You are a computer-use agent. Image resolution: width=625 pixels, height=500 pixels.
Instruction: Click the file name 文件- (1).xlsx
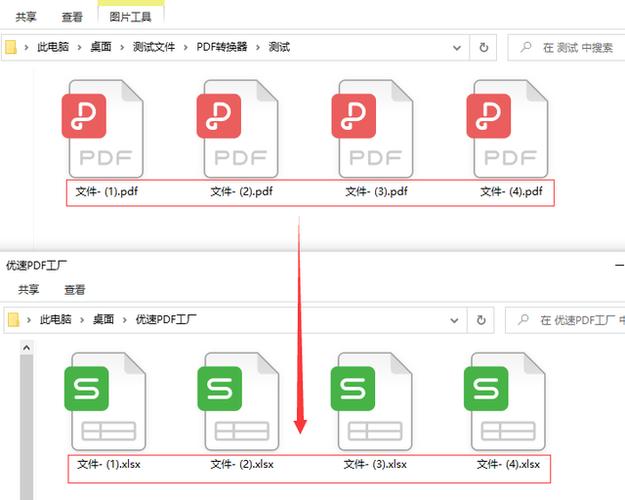coord(109,464)
